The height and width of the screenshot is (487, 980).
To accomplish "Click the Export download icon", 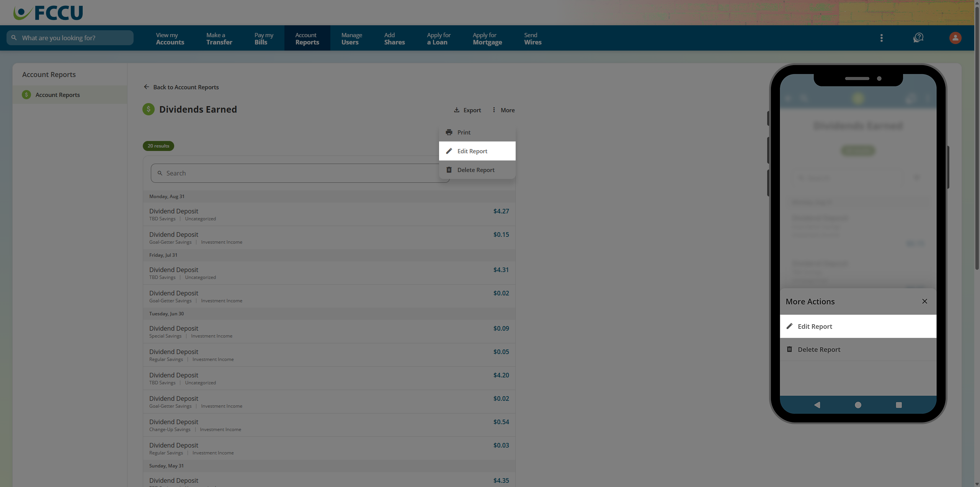I will pos(457,110).
